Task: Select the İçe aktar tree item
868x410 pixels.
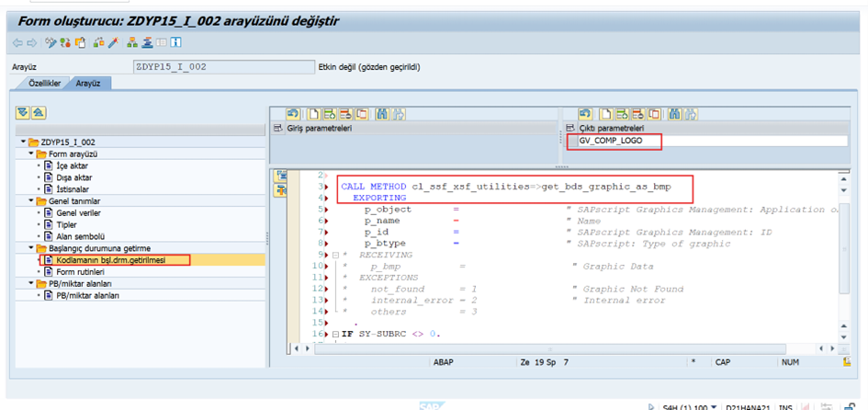Action: (x=72, y=165)
